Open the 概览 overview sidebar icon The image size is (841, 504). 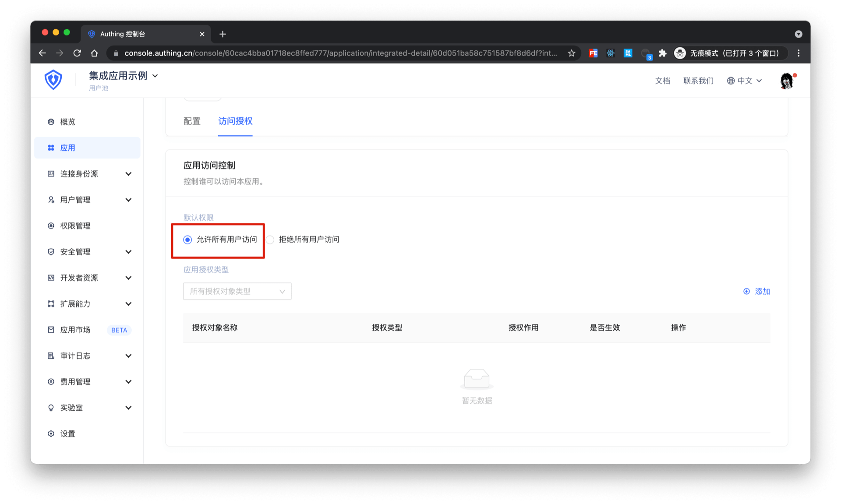pyautogui.click(x=51, y=122)
